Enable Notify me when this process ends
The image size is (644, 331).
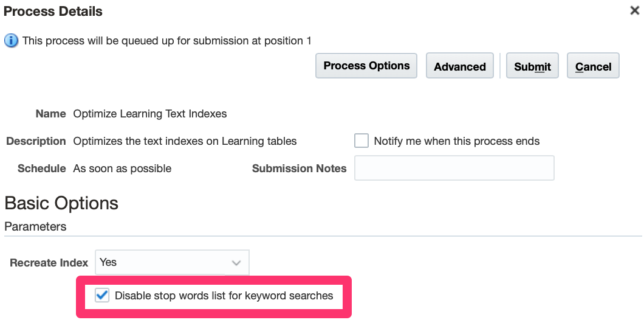pos(361,141)
